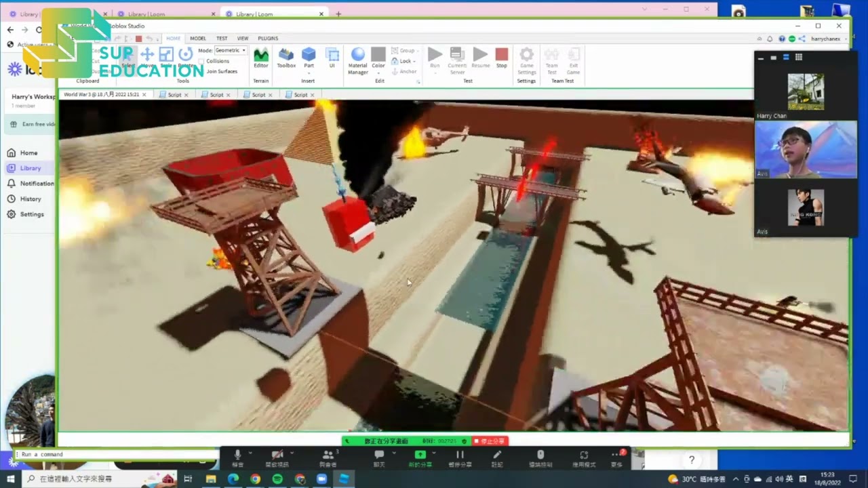Pause the Zoom screen share
This screenshot has height=488, width=868.
[x=460, y=457]
